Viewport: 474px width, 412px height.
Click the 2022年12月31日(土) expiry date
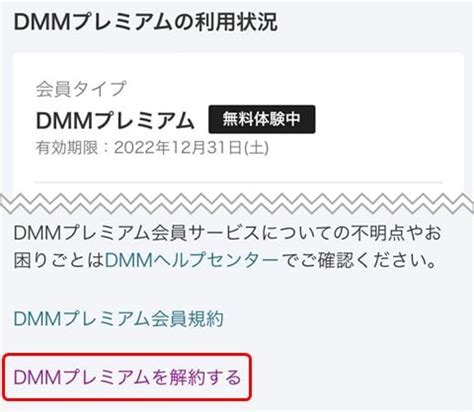191,148
